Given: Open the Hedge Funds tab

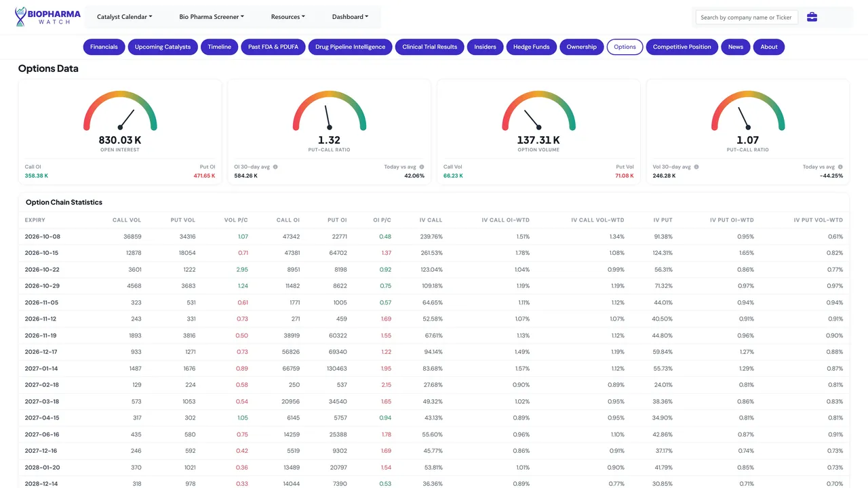Looking at the screenshot, I should 532,47.
